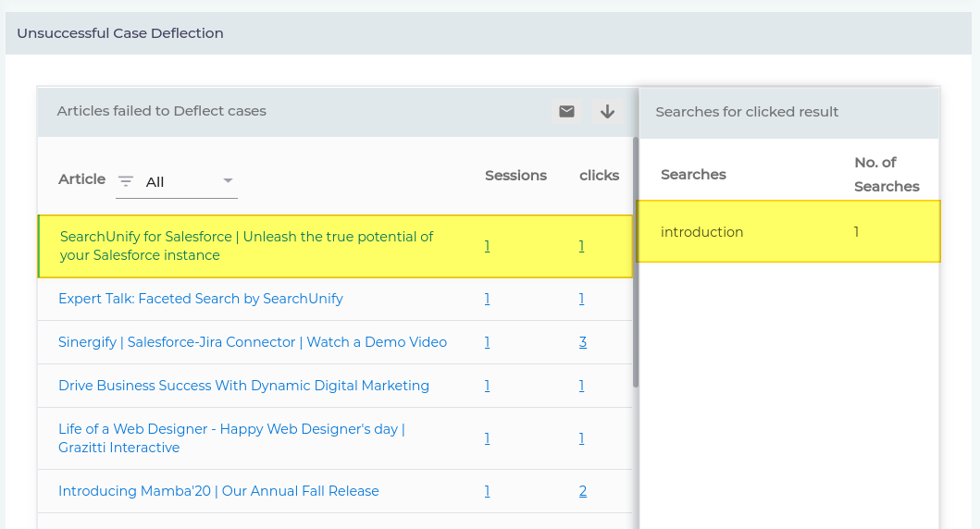980x529 pixels.
Task: Click the email report envelope icon
Action: point(566,111)
